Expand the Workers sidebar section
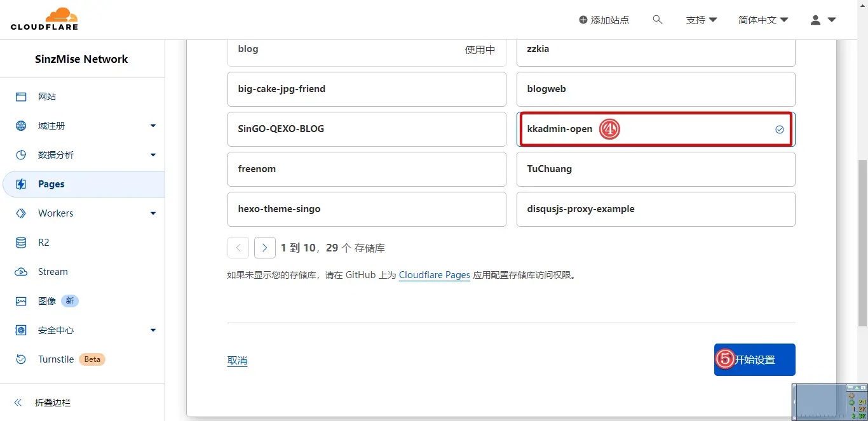868x421 pixels. click(x=153, y=213)
